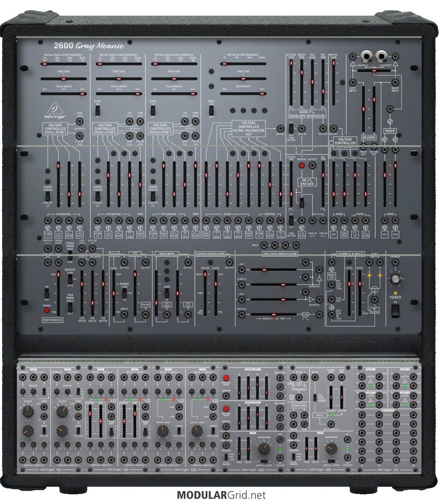Flip the POWER switch

point(395,311)
